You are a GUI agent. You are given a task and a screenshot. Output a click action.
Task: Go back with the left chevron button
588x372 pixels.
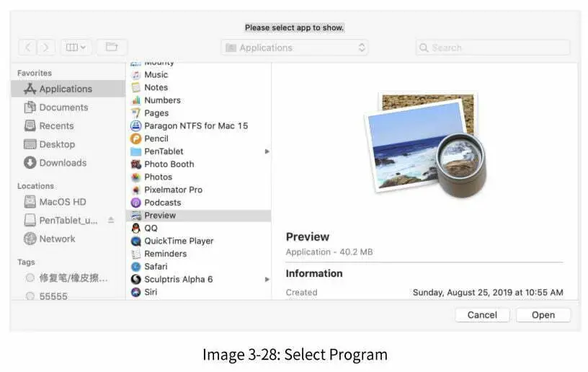(x=28, y=48)
